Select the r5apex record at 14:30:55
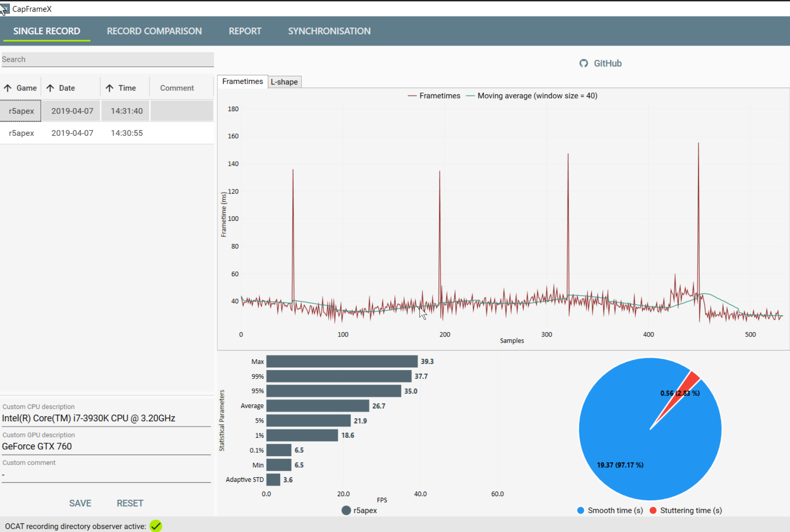790x532 pixels. [107, 133]
